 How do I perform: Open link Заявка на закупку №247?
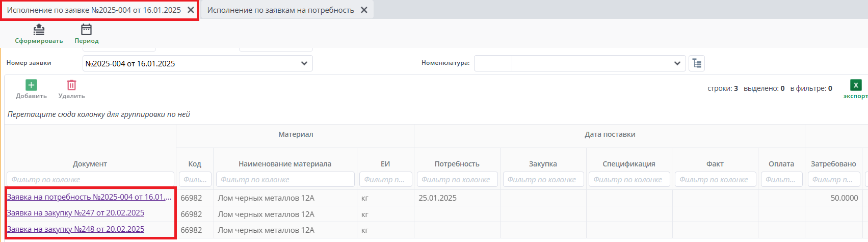pyautogui.click(x=75, y=213)
